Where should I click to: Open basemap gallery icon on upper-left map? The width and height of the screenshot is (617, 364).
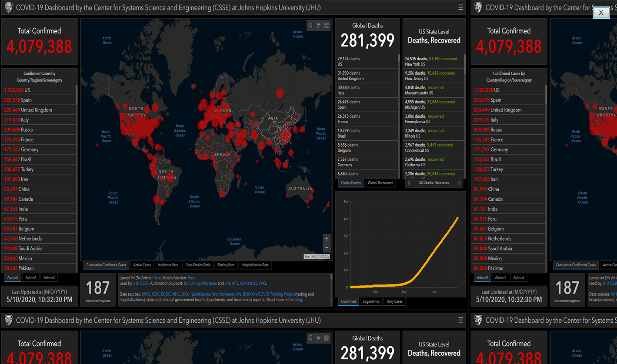click(x=327, y=26)
